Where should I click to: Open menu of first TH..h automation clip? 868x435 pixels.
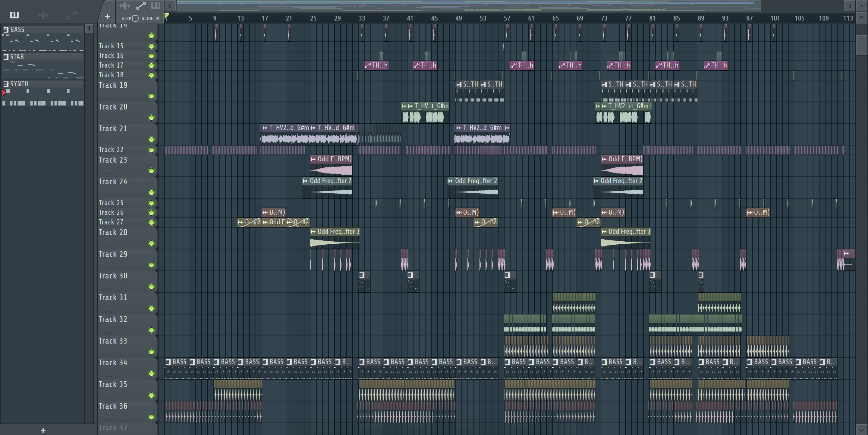[368, 65]
